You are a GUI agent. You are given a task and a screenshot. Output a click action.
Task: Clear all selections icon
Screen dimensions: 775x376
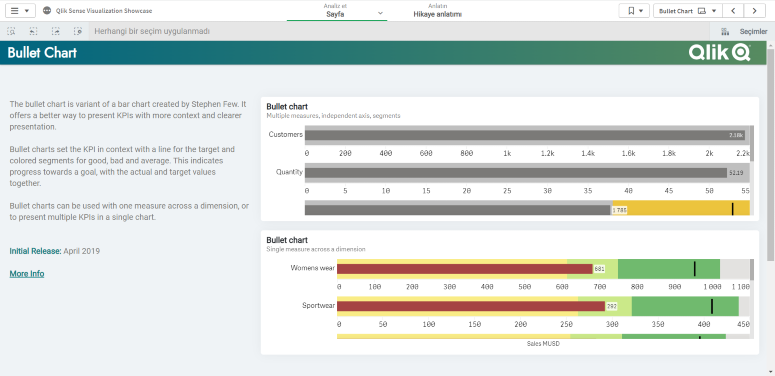(x=78, y=31)
